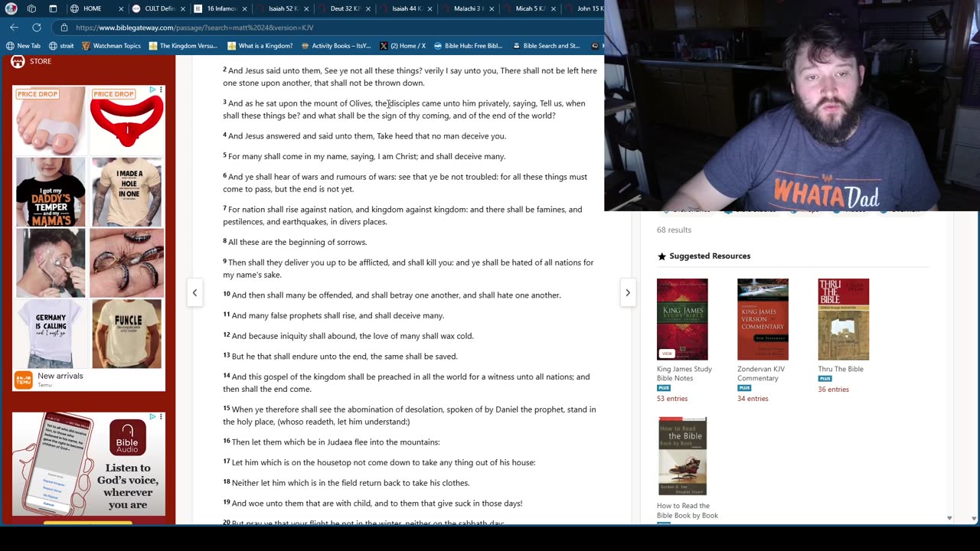Click the browser profile avatar icon

click(x=11, y=8)
